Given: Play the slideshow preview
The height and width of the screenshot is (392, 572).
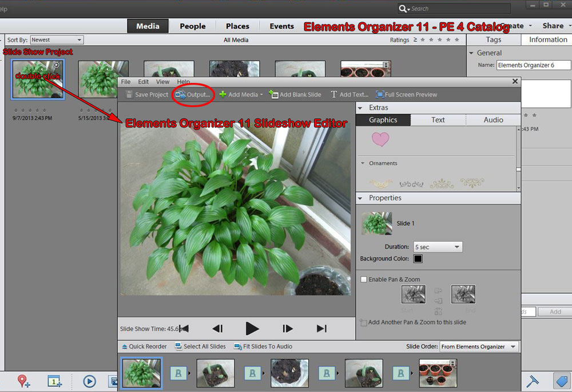Looking at the screenshot, I should click(x=252, y=329).
